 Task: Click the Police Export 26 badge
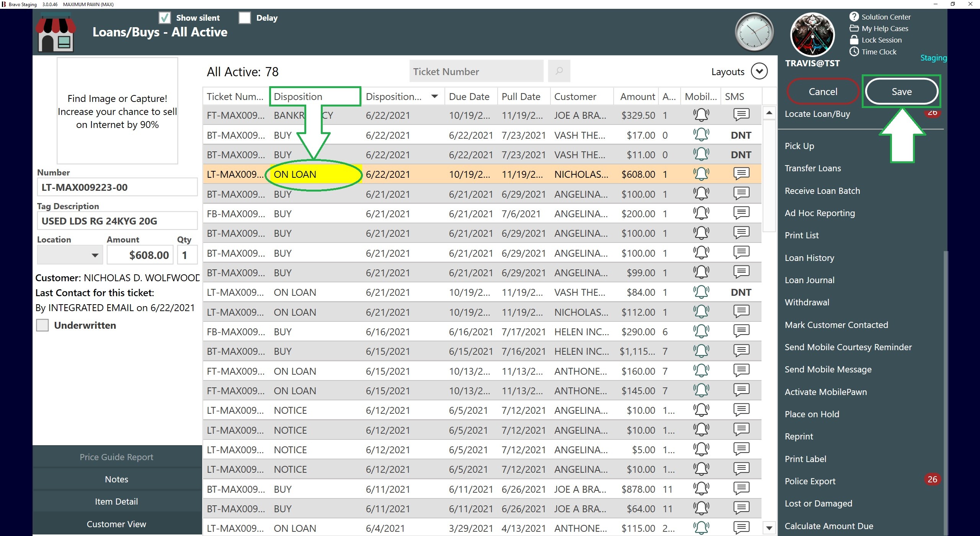click(x=932, y=479)
